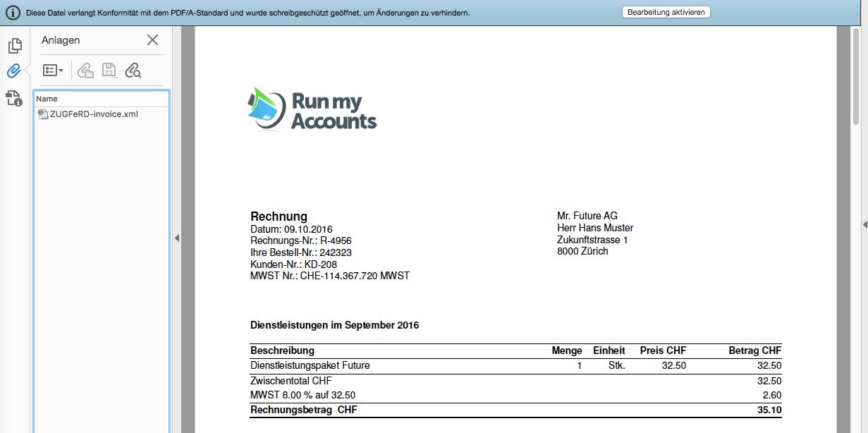The image size is (868, 433).
Task: Select the ZUGFeRD-invoice.xml attachment
Action: tap(94, 114)
